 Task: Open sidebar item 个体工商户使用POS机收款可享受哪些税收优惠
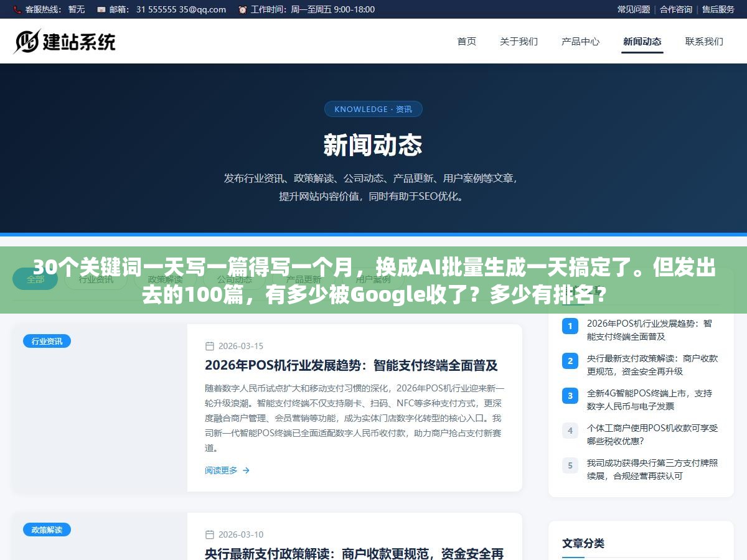pyautogui.click(x=652, y=434)
